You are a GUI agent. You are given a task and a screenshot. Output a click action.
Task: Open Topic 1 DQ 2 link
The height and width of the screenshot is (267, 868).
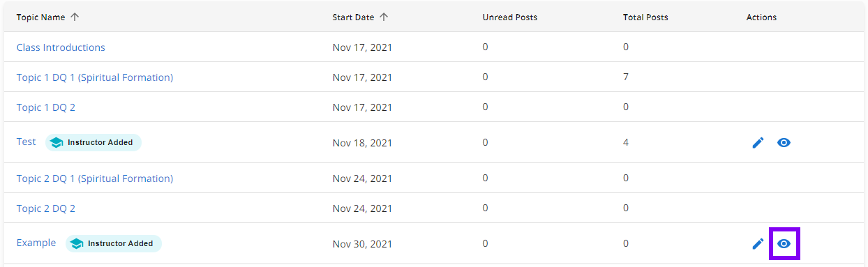click(46, 107)
